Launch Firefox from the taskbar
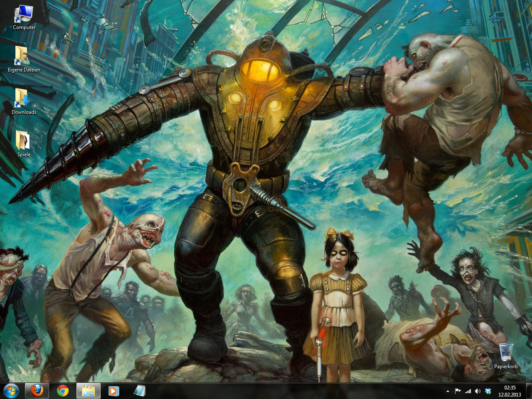This screenshot has width=532, height=399. [x=37, y=391]
